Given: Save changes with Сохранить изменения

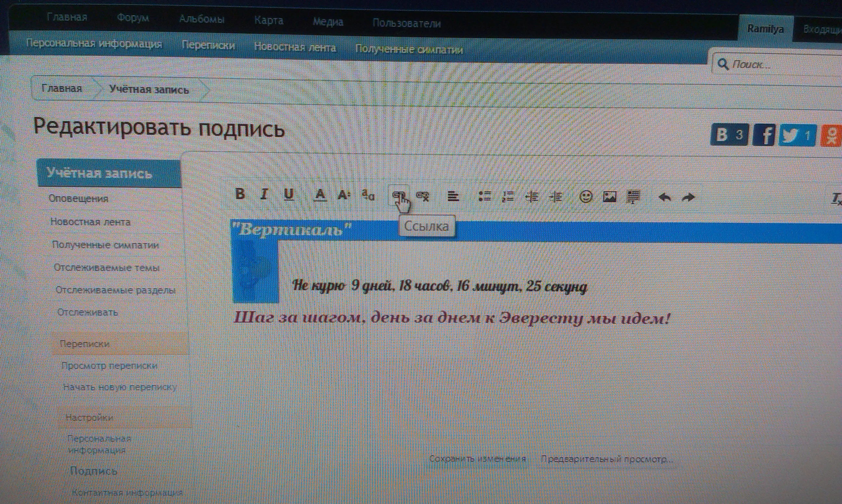Looking at the screenshot, I should click(x=477, y=458).
